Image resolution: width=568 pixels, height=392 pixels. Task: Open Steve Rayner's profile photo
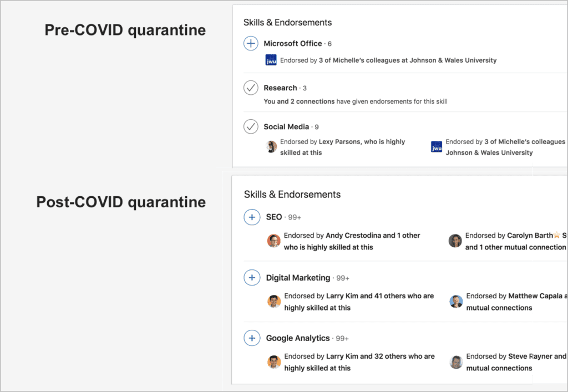tap(456, 362)
